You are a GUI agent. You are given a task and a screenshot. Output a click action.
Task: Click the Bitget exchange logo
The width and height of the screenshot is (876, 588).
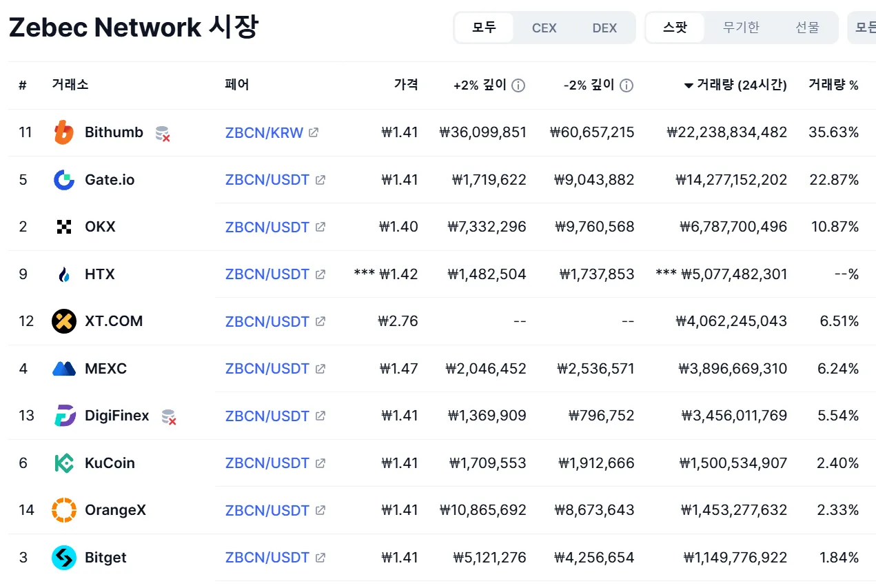tap(64, 558)
